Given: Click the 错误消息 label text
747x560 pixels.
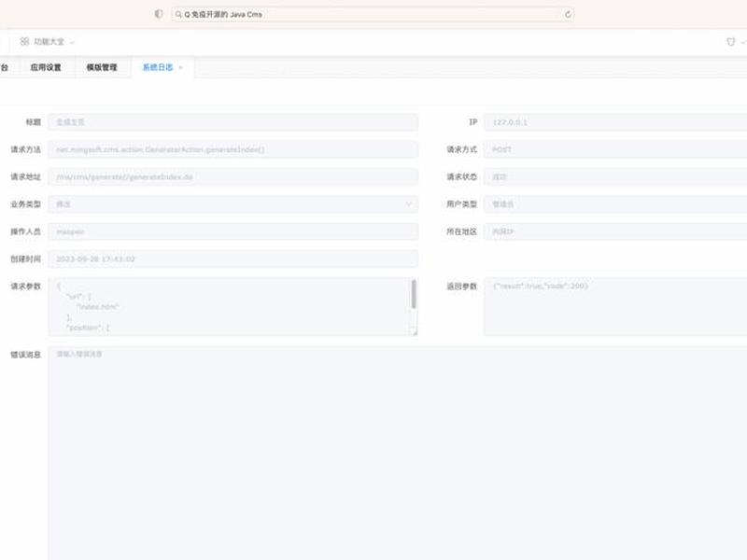Looking at the screenshot, I should 26,355.
